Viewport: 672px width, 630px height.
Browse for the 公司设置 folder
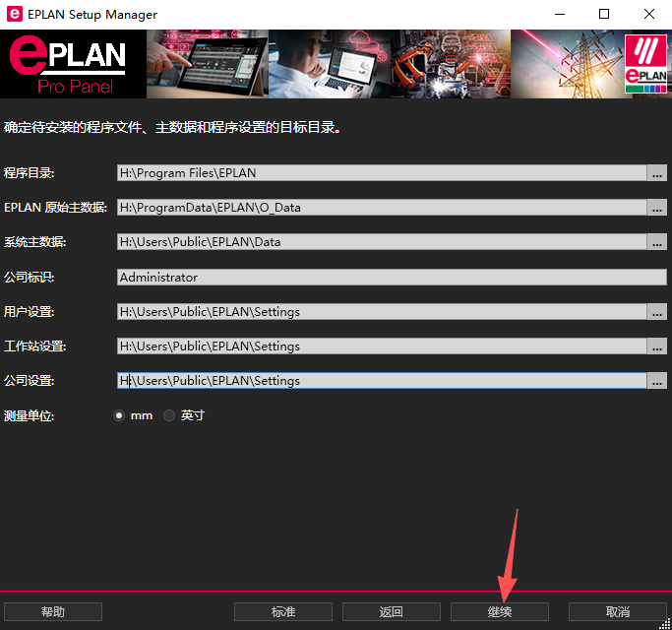pos(656,380)
